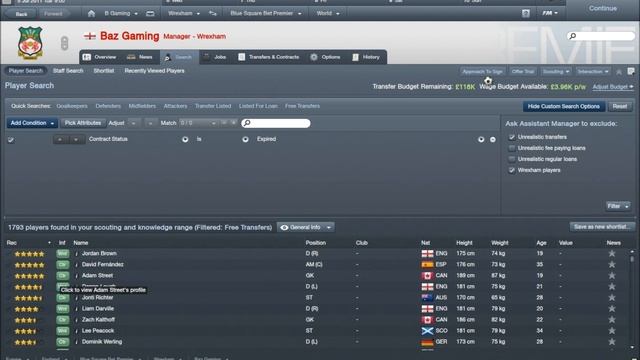Open the News tab
Viewport: 640px width, 360px height.
tap(140, 57)
